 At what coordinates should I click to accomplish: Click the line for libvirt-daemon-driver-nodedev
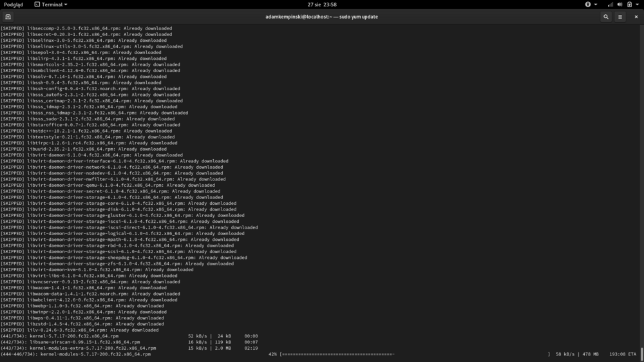[x=111, y=173]
